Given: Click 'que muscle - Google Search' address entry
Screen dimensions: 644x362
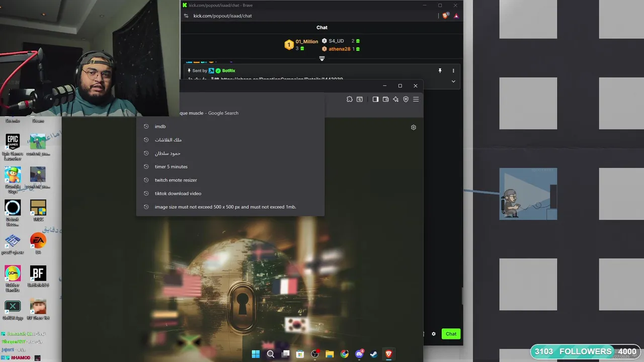Looking at the screenshot, I should click(209, 113).
